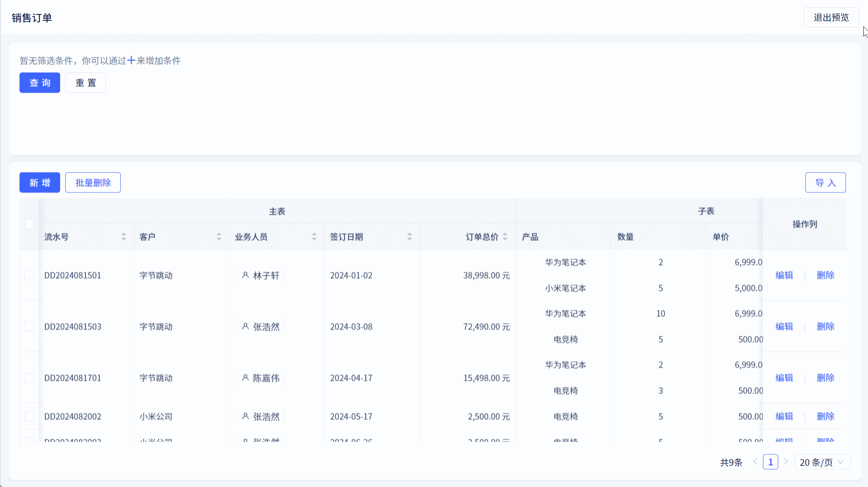The image size is (868, 487).
Task: Click 小米公司 in row DD2024082002
Action: click(156, 417)
